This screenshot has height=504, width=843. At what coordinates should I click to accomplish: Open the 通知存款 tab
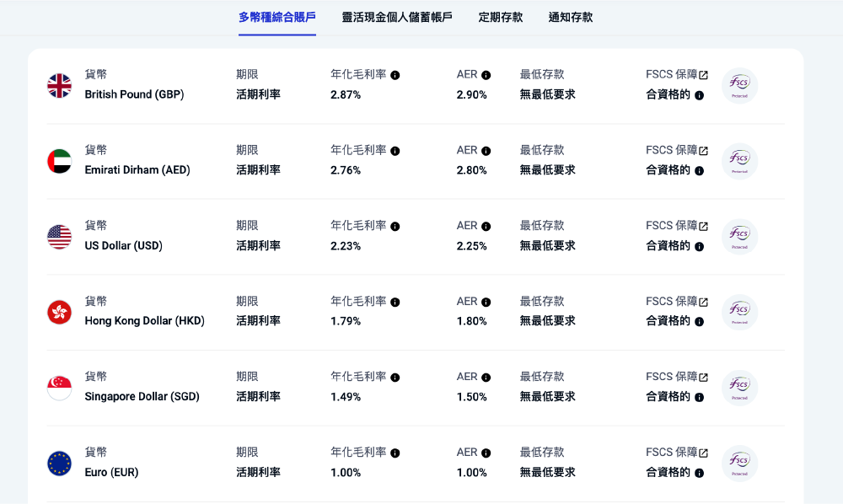(571, 16)
